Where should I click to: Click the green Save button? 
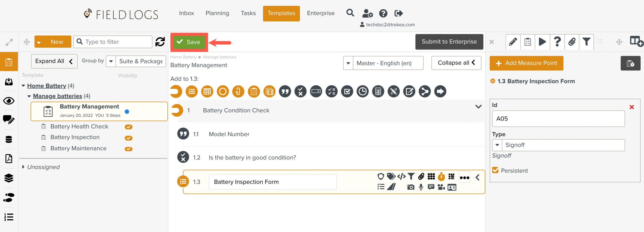(x=189, y=42)
